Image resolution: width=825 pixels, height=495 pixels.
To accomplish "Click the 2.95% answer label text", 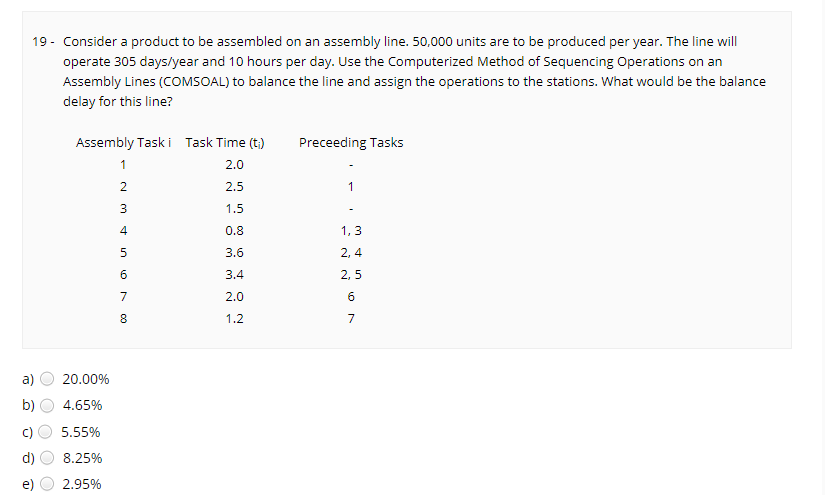I will click(82, 484).
